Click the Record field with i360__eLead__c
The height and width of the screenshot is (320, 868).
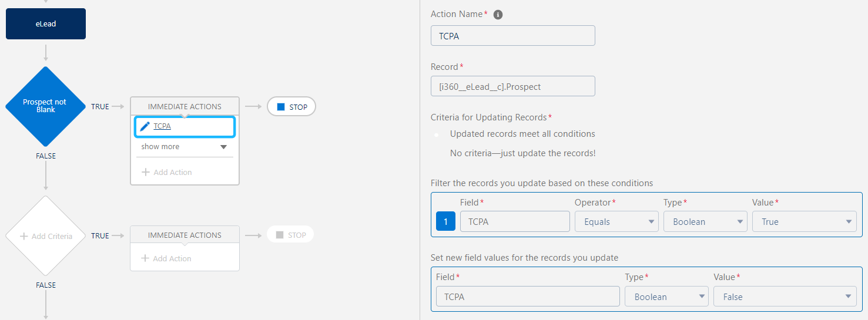513,86
